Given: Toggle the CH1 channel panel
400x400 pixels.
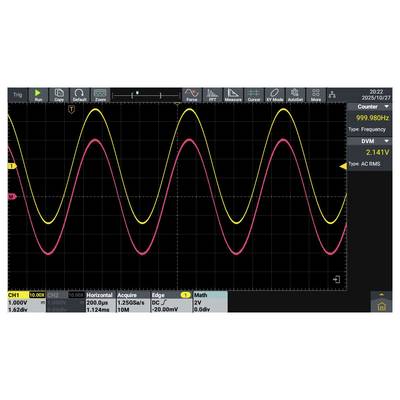Looking at the screenshot, I should 26,302.
